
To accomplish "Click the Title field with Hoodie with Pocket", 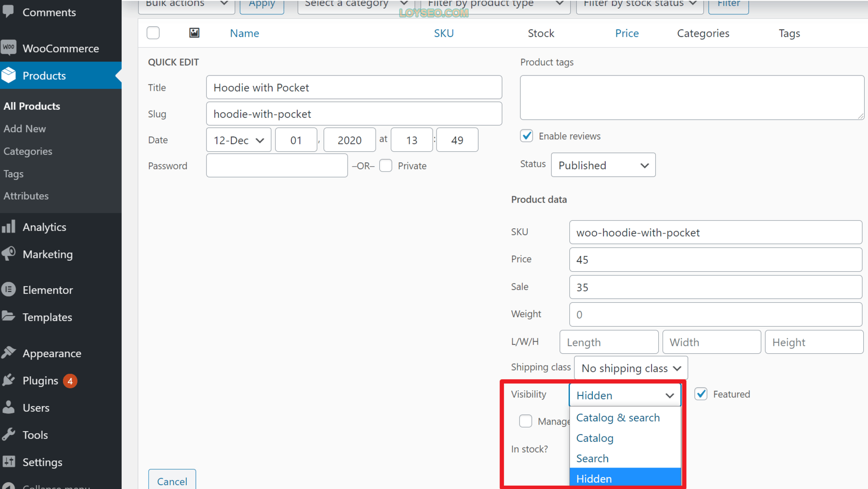I will click(354, 87).
